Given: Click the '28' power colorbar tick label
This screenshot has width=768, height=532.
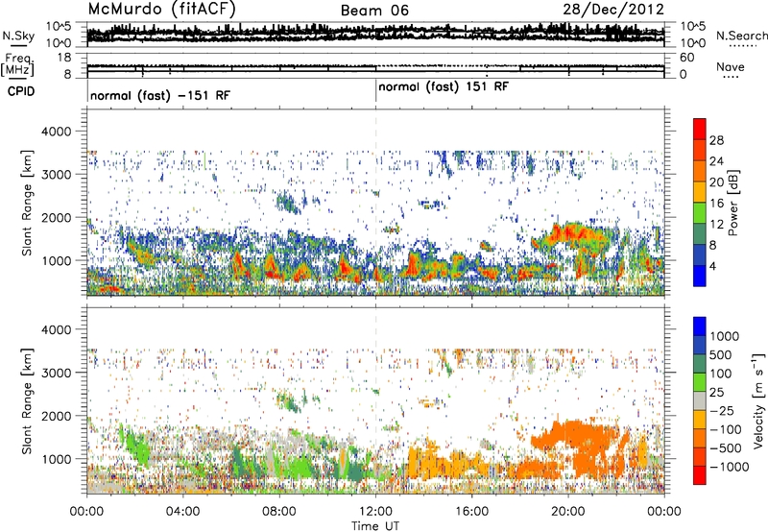Looking at the screenshot, I should click(716, 140).
